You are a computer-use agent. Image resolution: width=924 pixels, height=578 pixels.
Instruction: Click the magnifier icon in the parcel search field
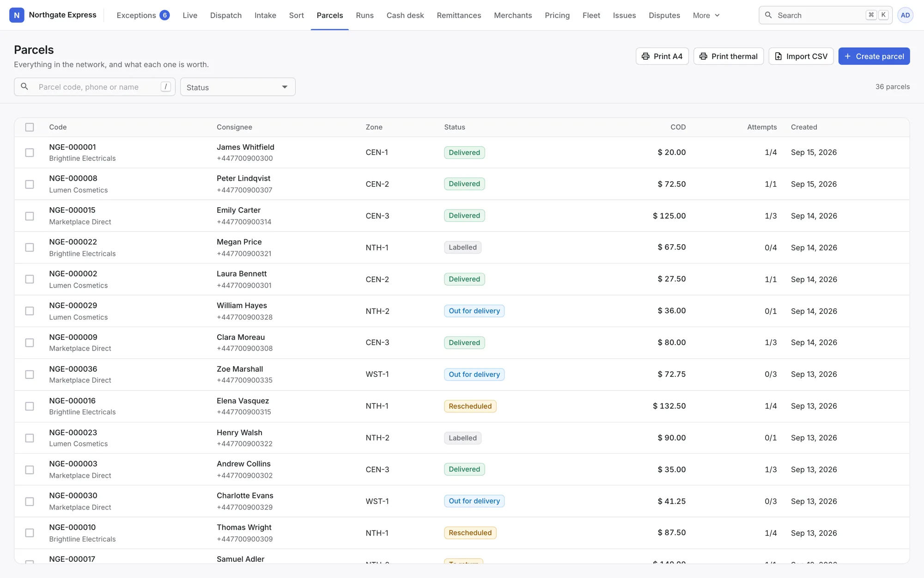click(24, 86)
